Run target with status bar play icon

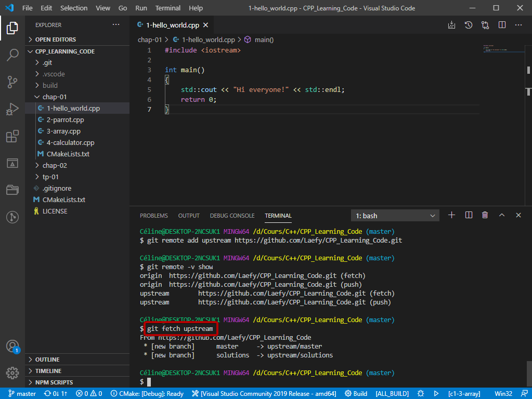(436, 394)
